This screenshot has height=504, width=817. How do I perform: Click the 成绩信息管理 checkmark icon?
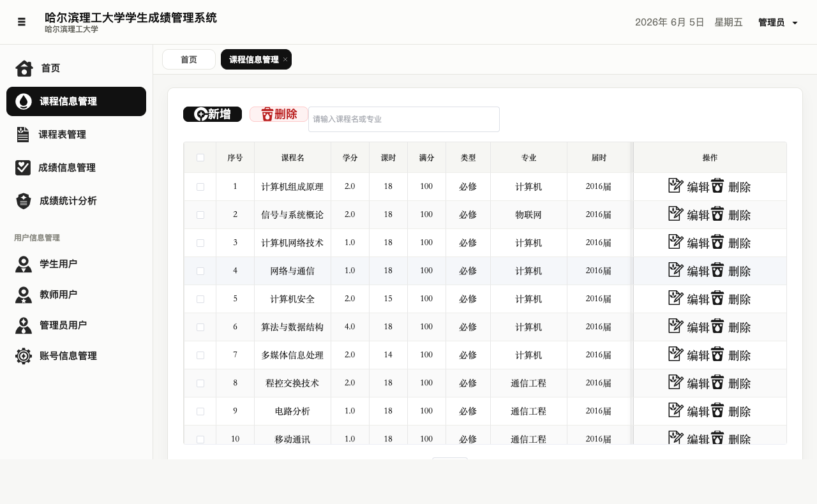tap(23, 168)
